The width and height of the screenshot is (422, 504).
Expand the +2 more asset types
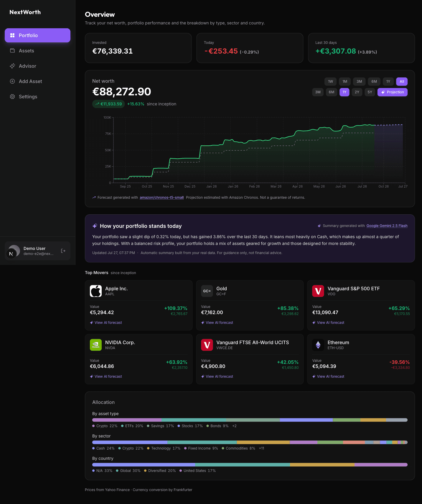point(234,426)
